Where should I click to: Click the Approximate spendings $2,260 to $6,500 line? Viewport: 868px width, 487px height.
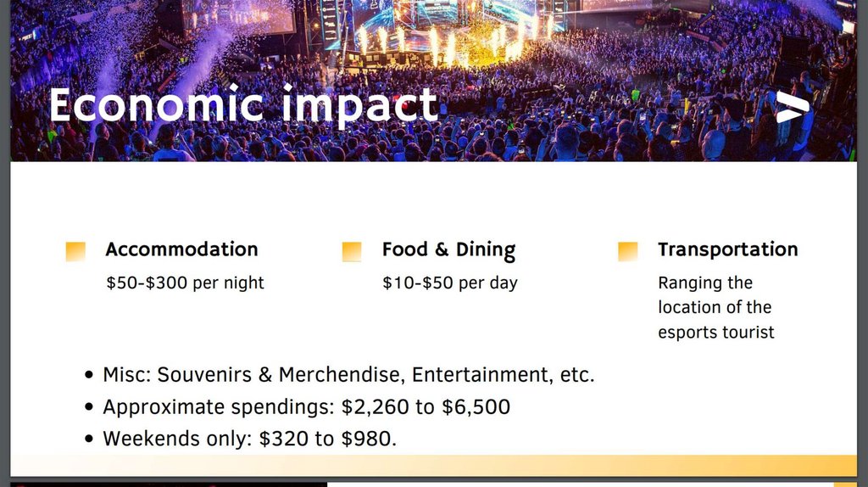tap(306, 407)
